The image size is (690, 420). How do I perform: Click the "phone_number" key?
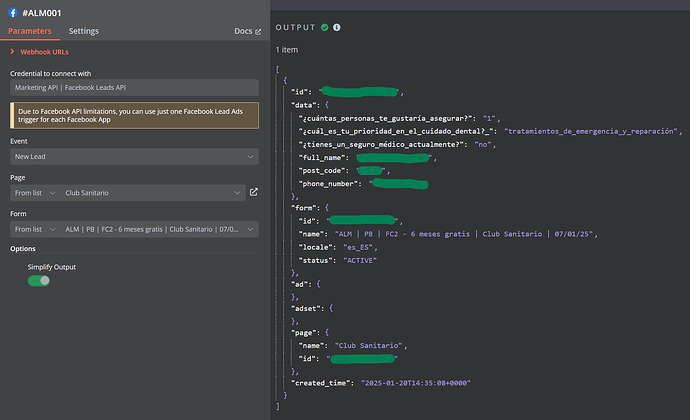pos(328,184)
